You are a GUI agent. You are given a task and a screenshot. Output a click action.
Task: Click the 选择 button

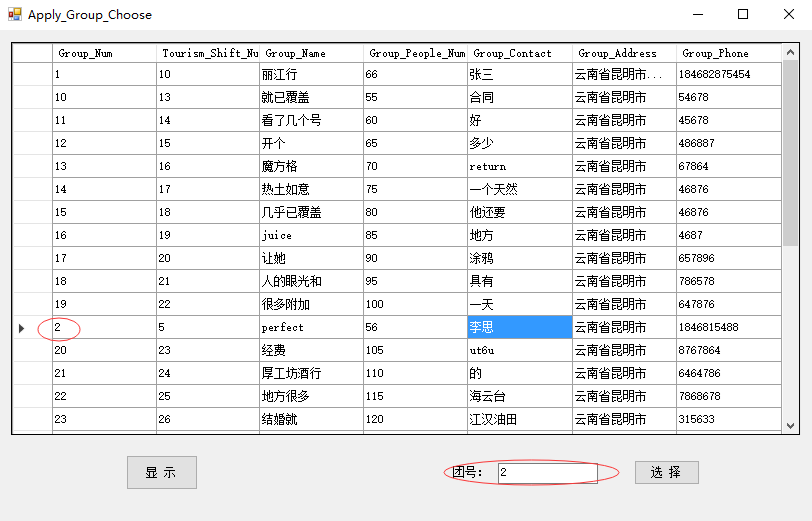[666, 472]
